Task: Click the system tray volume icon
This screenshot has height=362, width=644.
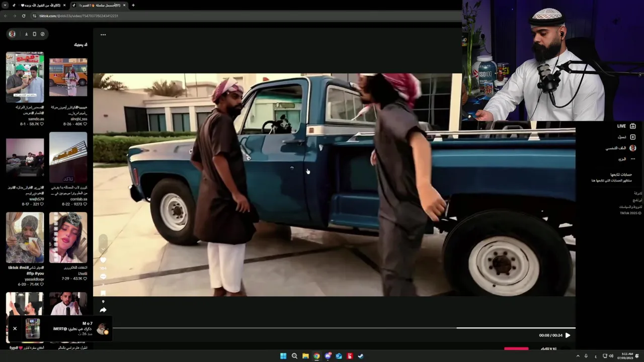Action: coord(611,356)
